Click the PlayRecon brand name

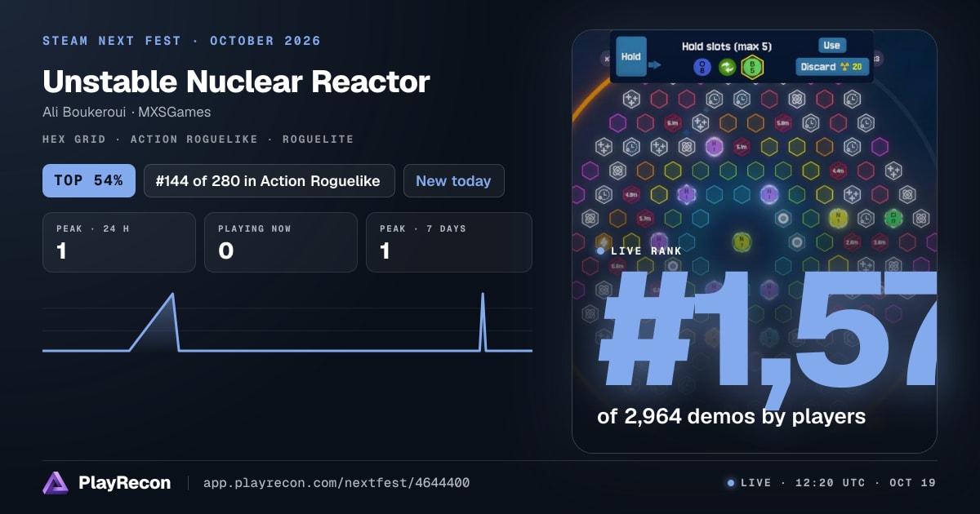pyautogui.click(x=124, y=483)
